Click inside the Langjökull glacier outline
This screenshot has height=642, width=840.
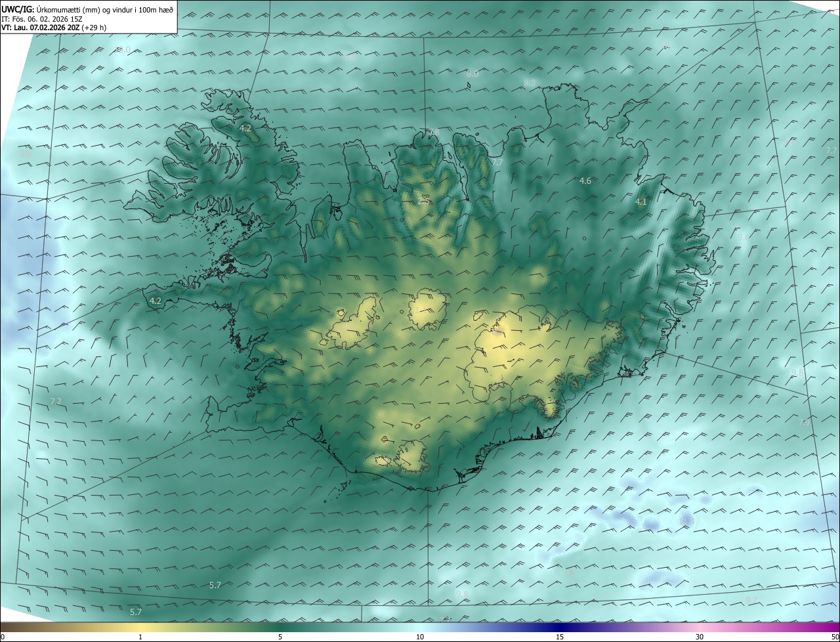(x=351, y=325)
